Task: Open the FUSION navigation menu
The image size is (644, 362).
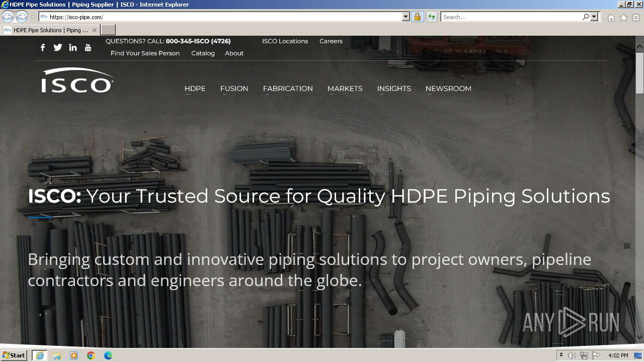Action: click(234, 88)
